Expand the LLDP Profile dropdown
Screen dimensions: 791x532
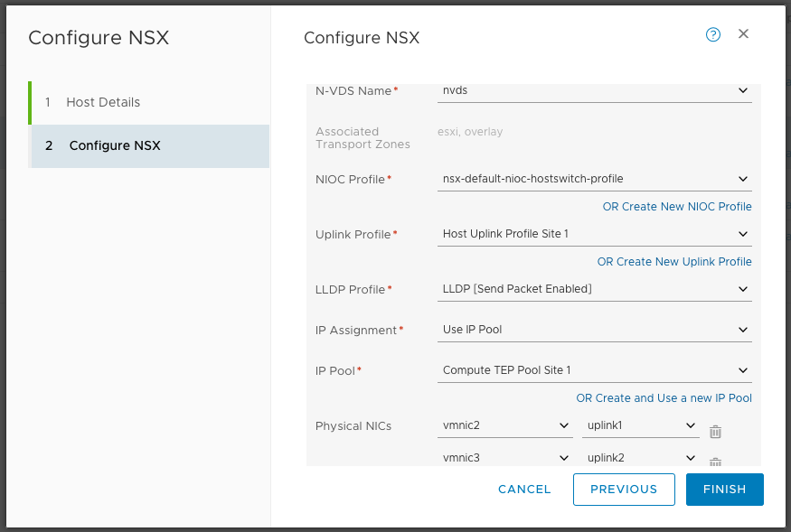(594, 289)
